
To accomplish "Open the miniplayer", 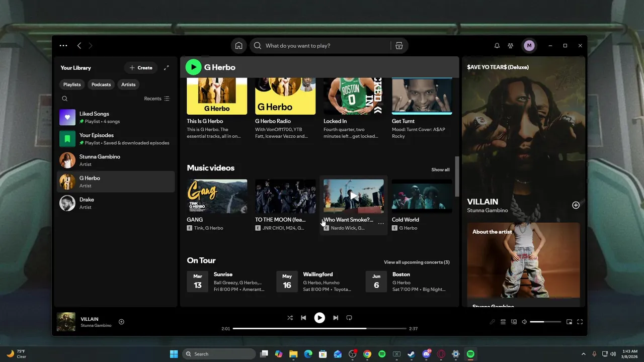I will pos(569,322).
